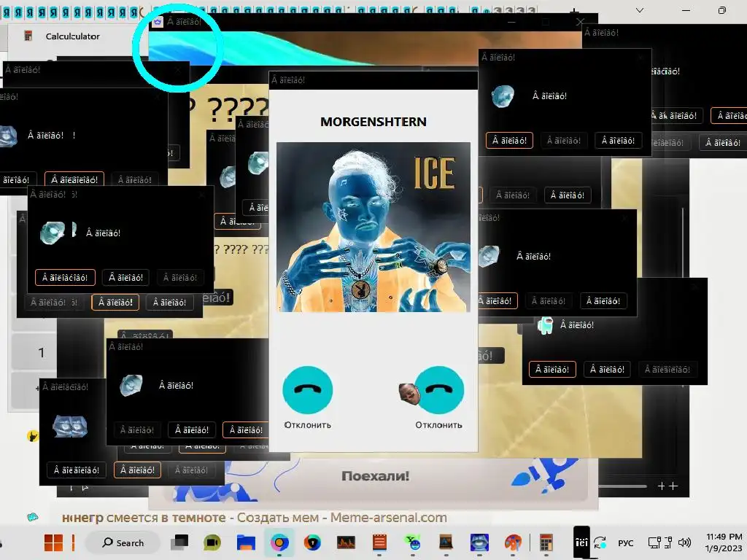Click the blue face taskbar icon

pos(479,542)
